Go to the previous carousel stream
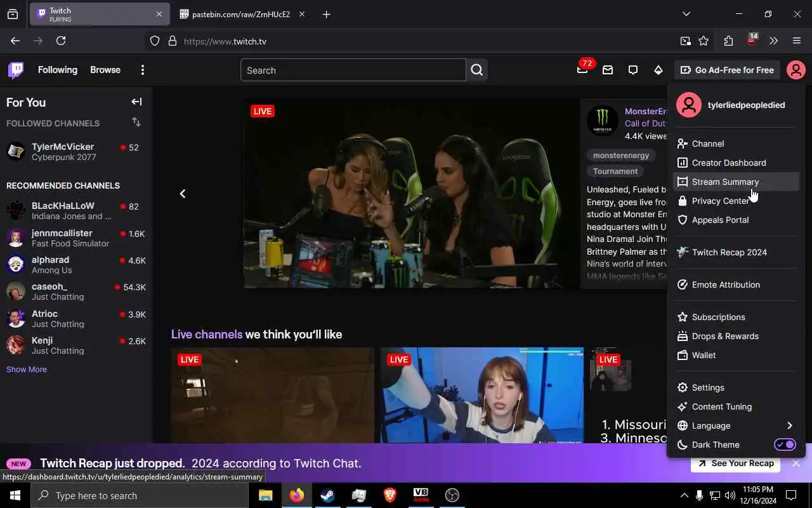Screen dimensions: 812x508 point(182,194)
